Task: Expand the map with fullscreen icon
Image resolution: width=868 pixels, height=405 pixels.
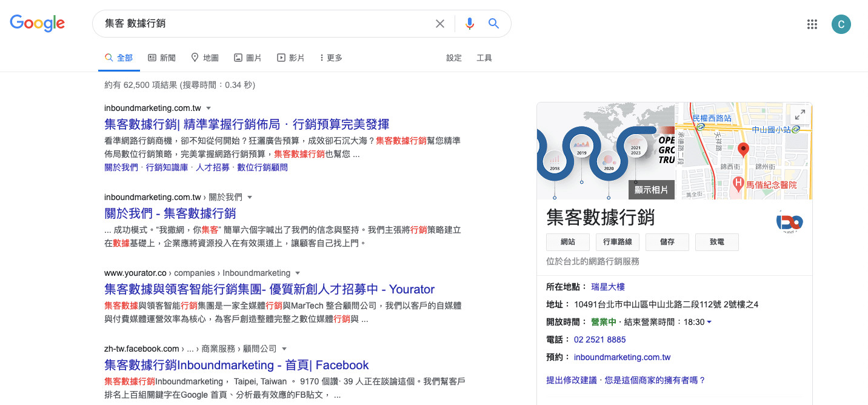Action: click(x=800, y=114)
